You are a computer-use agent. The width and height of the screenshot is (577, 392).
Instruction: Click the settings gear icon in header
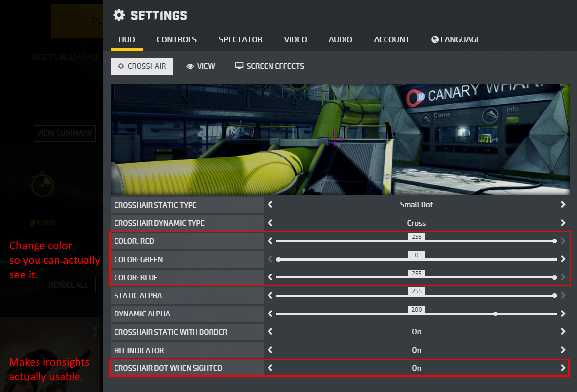(x=119, y=15)
